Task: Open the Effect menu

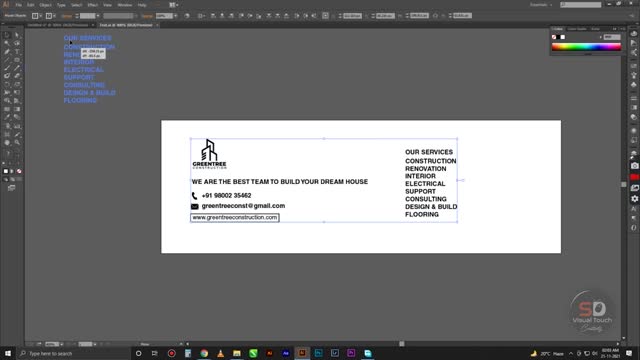Action: [x=93, y=5]
